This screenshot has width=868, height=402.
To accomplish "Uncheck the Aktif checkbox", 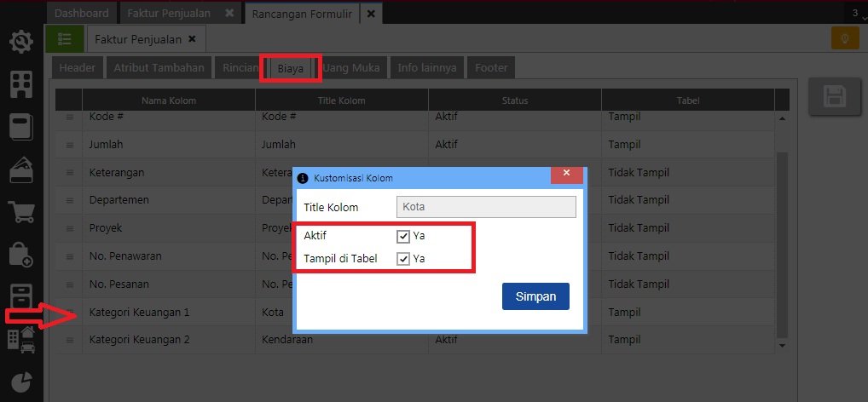I will [403, 236].
